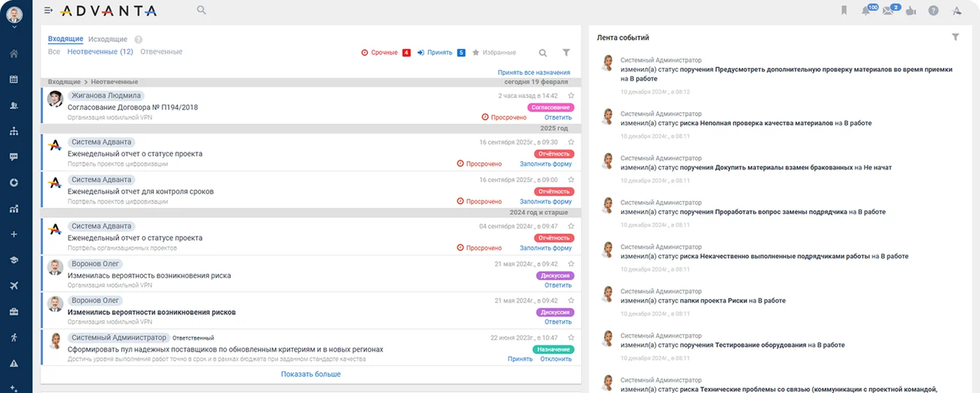Click the thumbs-up icon in top bar
980x393 pixels.
[911, 11]
